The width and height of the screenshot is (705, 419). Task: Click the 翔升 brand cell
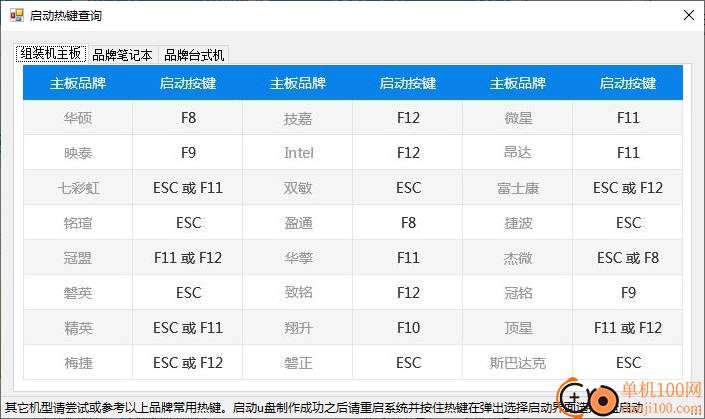pos(298,328)
